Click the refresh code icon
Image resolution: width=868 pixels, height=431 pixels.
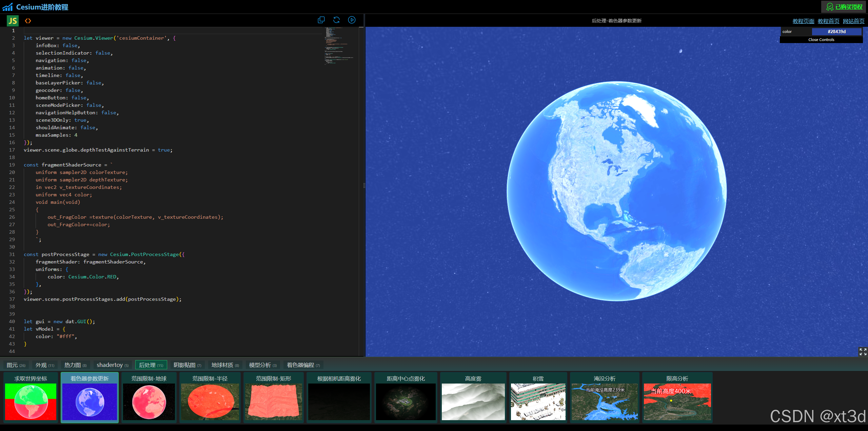pos(336,20)
